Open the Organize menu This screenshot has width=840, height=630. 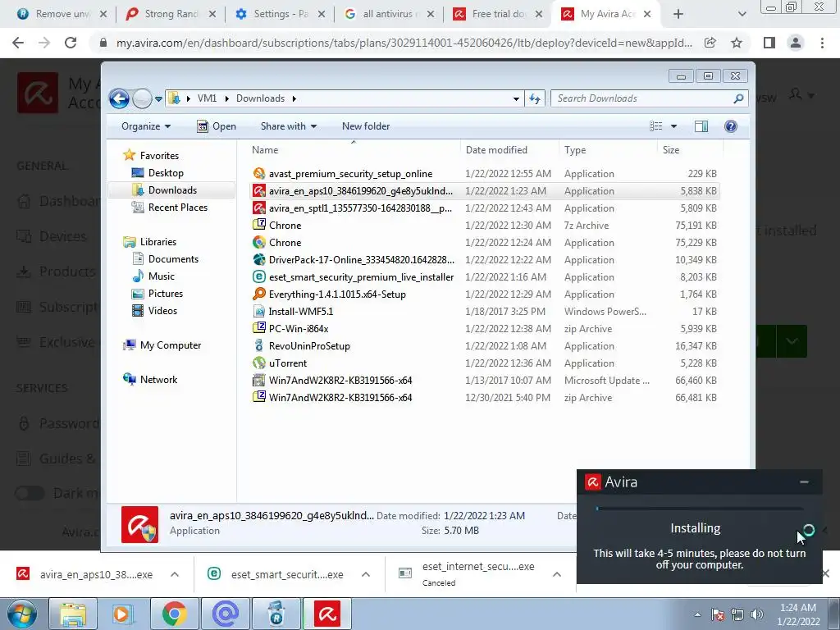pos(146,126)
